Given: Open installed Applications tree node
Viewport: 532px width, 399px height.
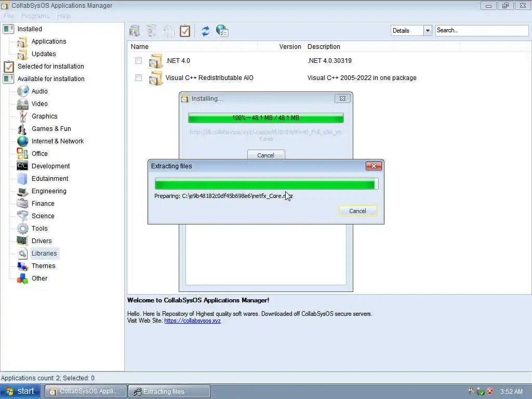Looking at the screenshot, I should click(49, 42).
